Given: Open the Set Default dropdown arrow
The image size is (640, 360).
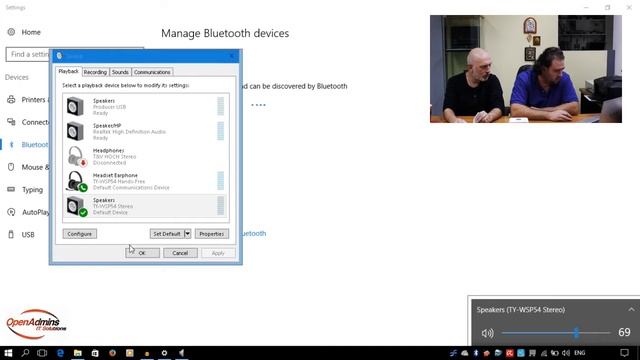Looking at the screenshot, I should [187, 234].
